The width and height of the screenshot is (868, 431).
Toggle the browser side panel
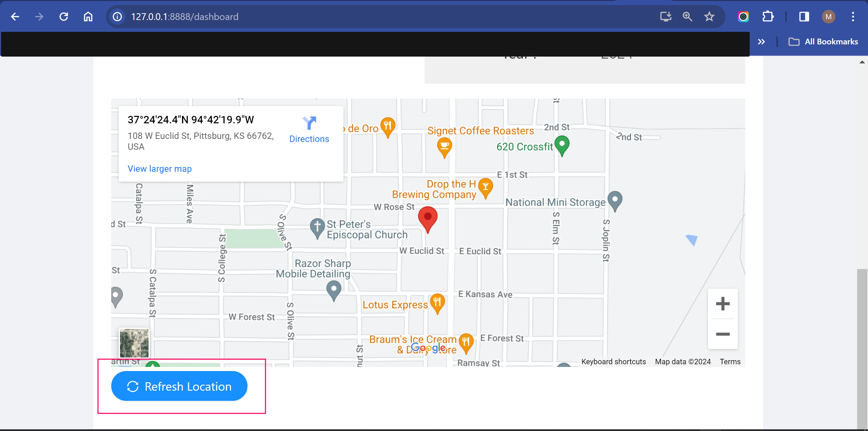804,17
